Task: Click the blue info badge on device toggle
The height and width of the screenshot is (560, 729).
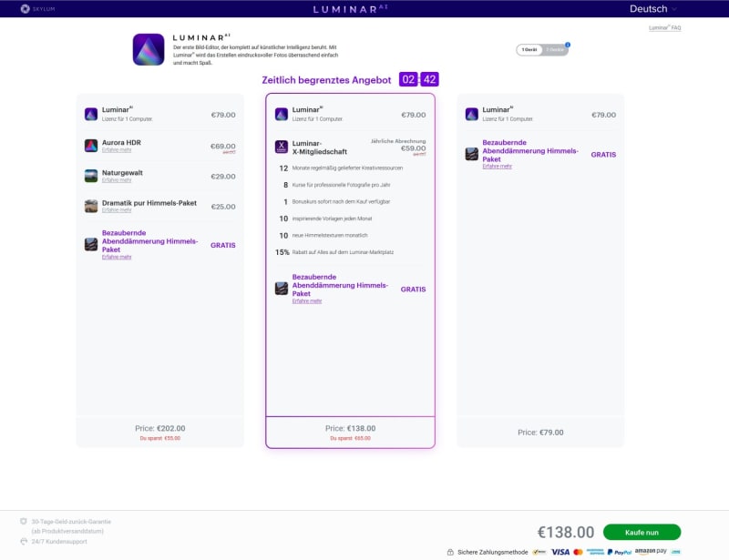Action: [x=568, y=45]
